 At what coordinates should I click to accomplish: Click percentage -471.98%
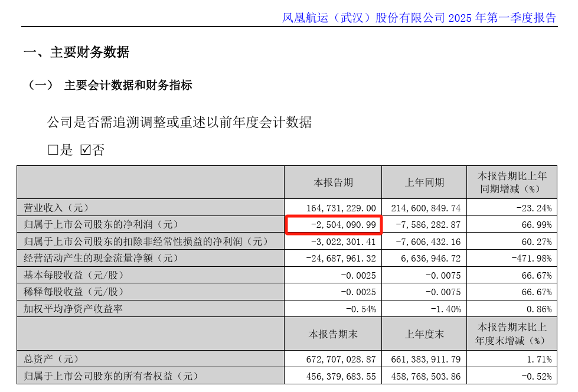pos(531,259)
